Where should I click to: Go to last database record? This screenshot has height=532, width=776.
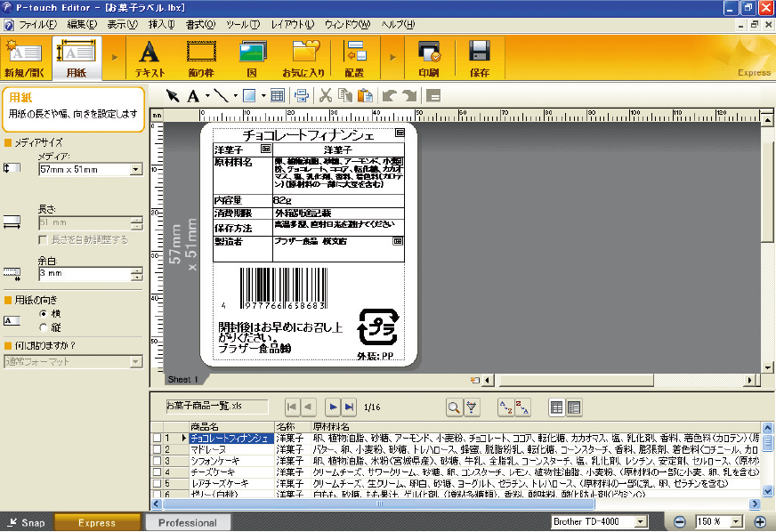[349, 407]
